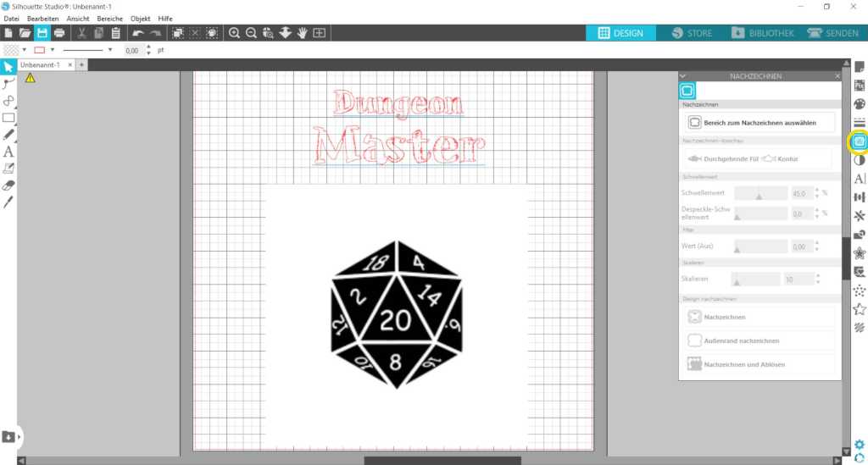
Task: Activate the freehand pencil tool
Action: point(8,135)
